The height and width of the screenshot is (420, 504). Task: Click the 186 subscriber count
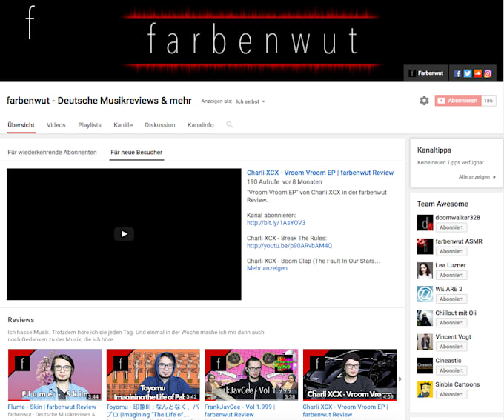[488, 101]
